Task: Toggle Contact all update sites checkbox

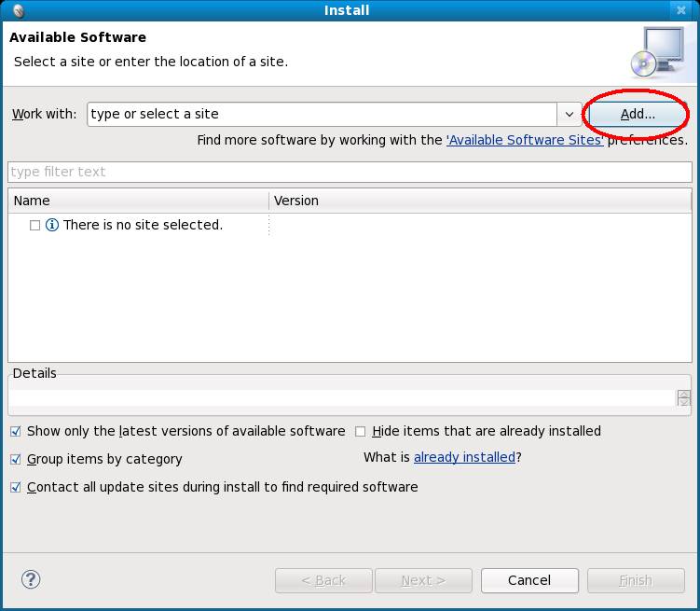Action: [x=16, y=487]
